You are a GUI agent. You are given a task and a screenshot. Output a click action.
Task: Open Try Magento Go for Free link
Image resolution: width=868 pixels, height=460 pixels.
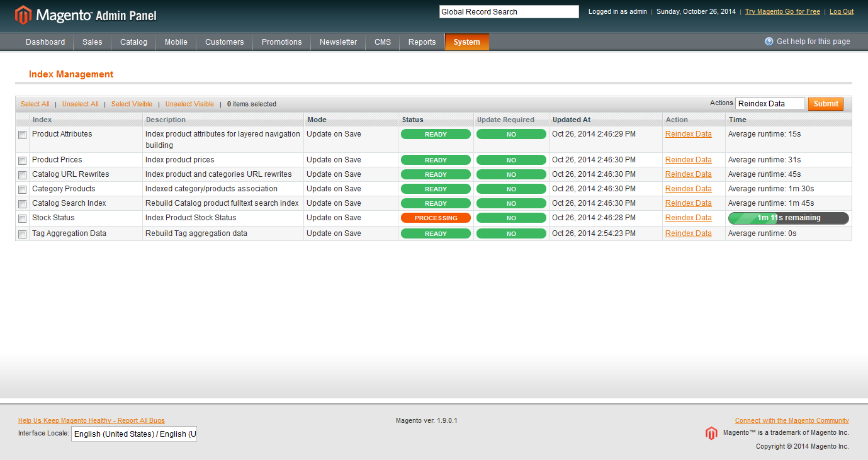782,12
